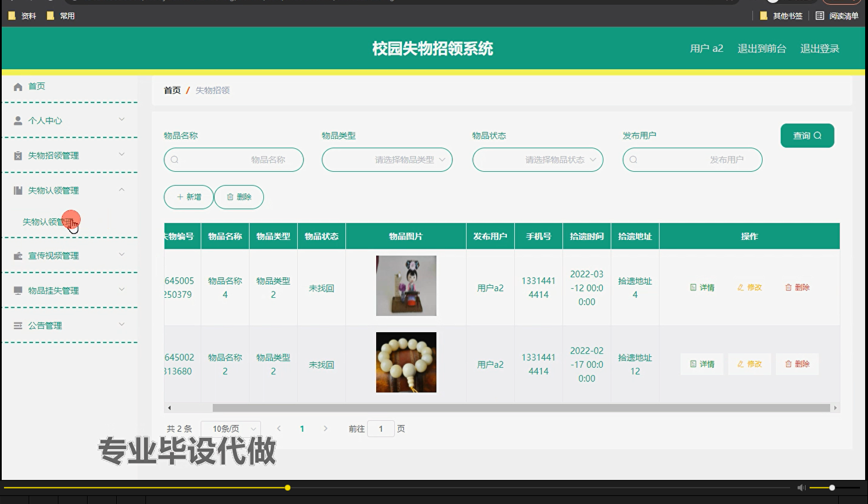
Task: Click the magnifier icon inside 物品名称 field
Action: point(174,159)
